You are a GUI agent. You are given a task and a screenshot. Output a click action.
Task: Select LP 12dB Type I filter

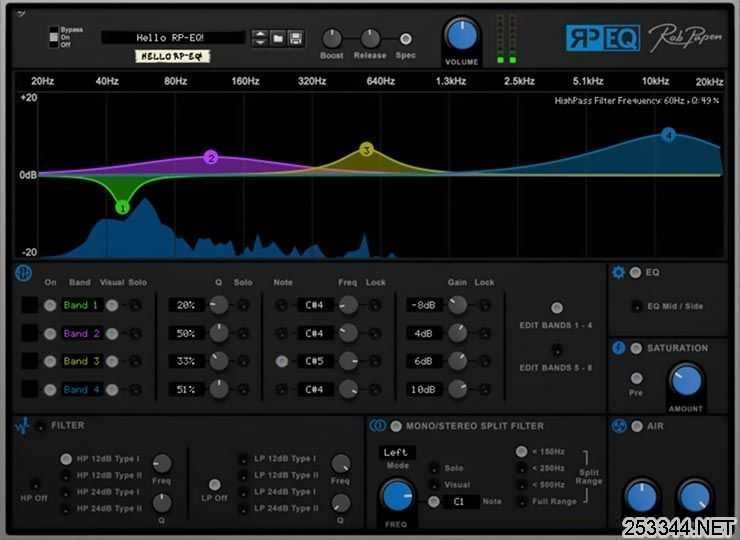pyautogui.click(x=244, y=459)
